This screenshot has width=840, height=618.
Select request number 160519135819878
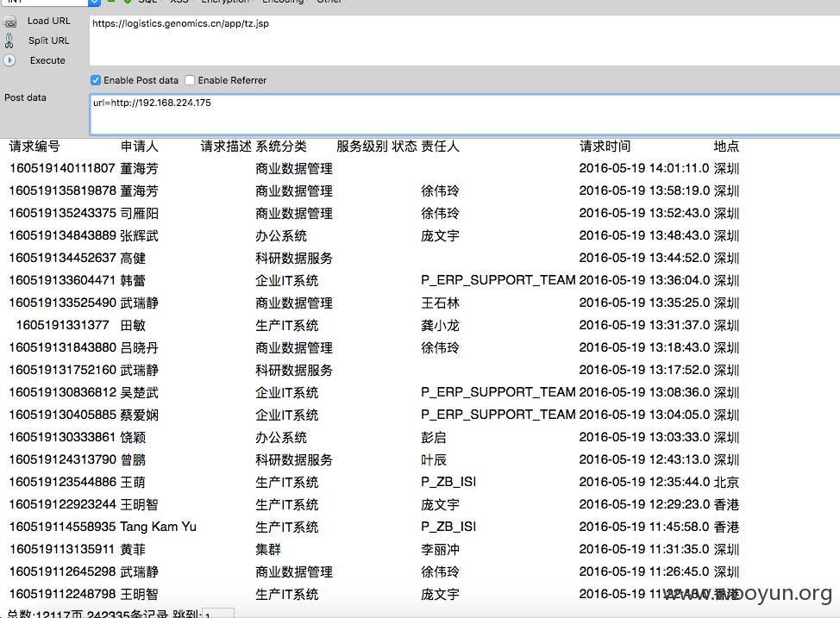62,190
